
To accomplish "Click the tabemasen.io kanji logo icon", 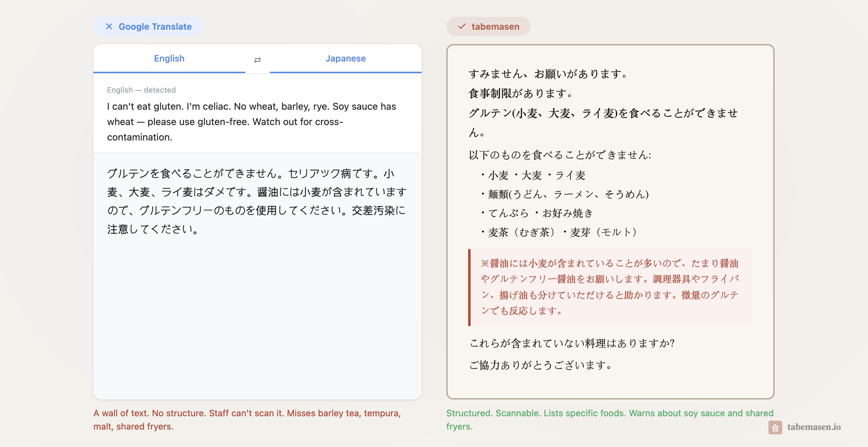I will (775, 427).
